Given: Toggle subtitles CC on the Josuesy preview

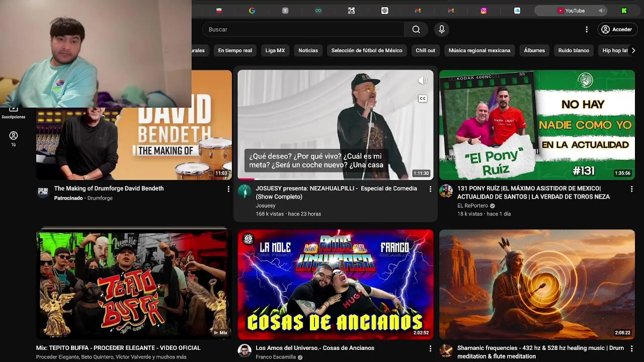Looking at the screenshot, I should click(423, 99).
